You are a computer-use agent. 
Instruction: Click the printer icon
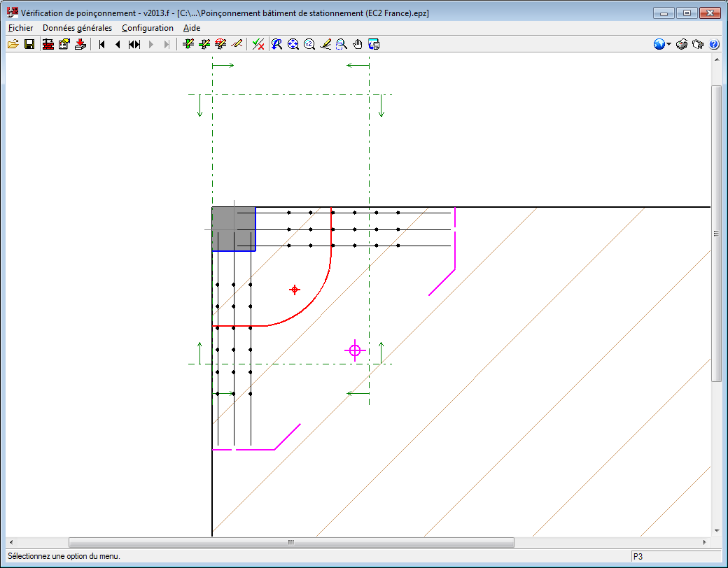(682, 44)
